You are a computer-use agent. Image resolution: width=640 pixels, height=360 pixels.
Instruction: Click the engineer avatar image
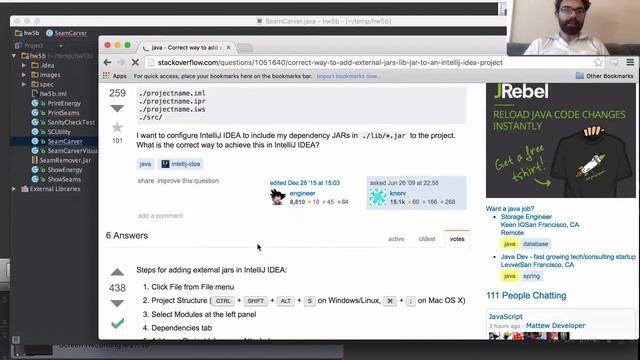[x=278, y=198]
